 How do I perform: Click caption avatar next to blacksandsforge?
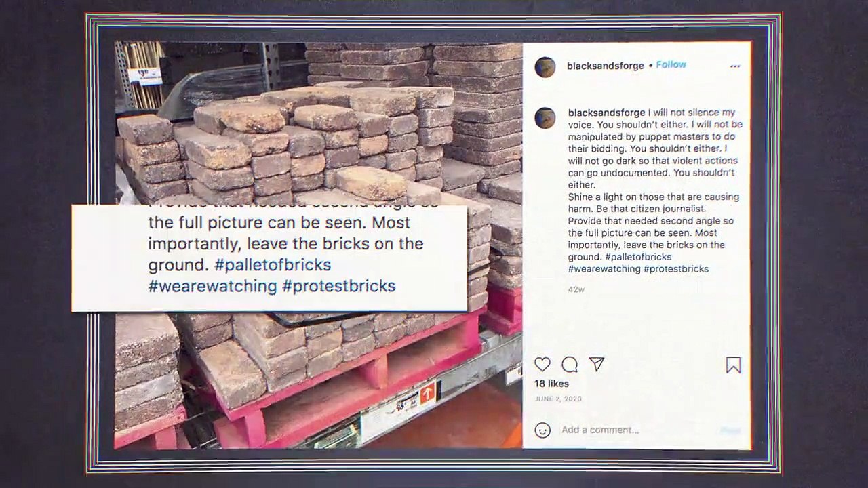coord(545,118)
